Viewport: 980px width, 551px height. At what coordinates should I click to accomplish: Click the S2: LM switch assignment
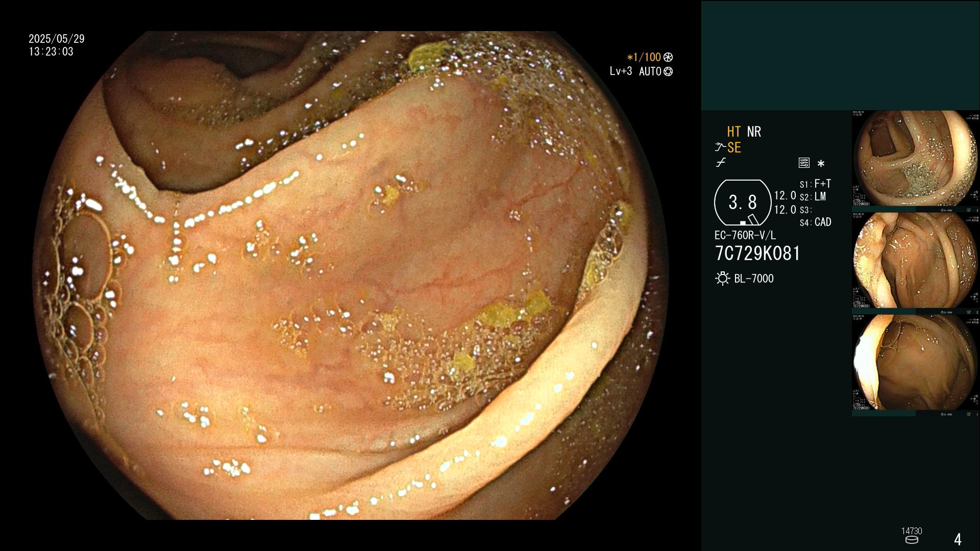pos(813,197)
